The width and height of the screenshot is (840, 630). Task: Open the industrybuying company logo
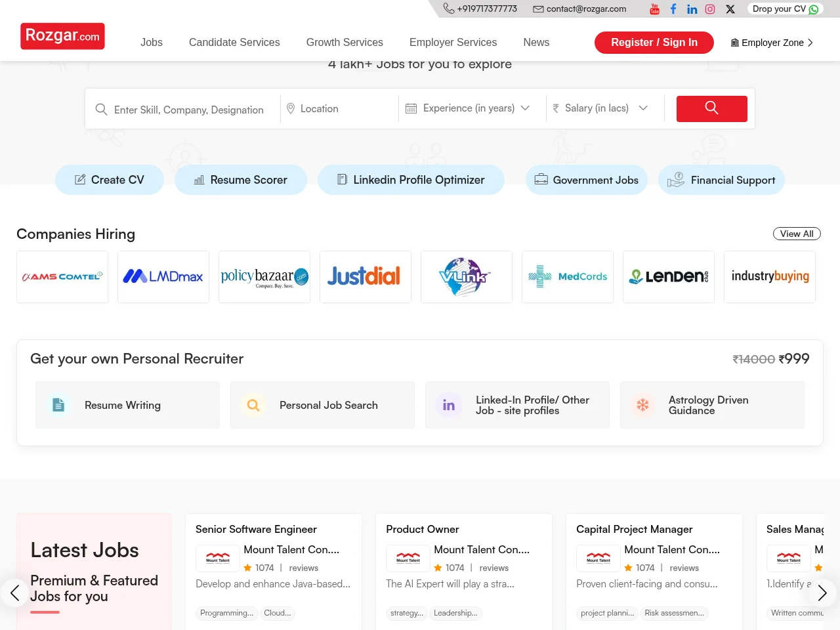tap(770, 277)
